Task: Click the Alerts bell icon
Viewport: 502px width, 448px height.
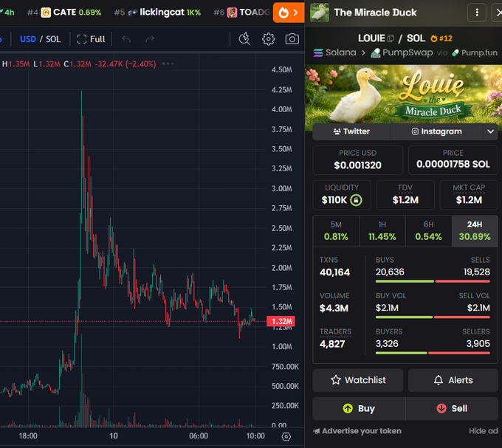Action: click(x=439, y=380)
